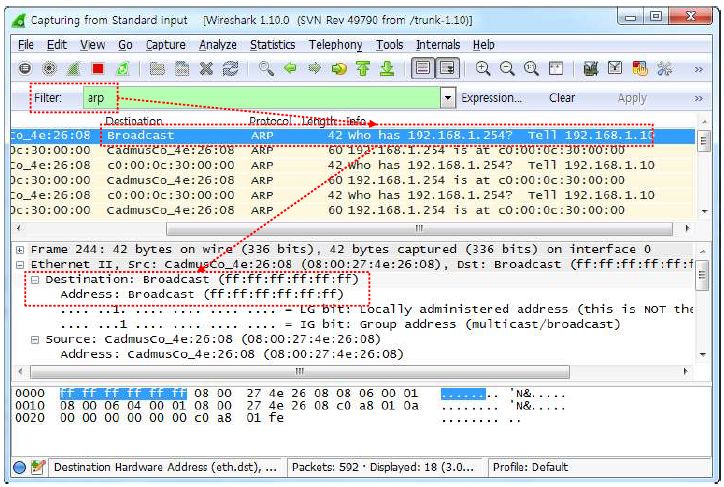724x487 pixels.
Task: Open preferences wrench icon
Action: pos(664,69)
